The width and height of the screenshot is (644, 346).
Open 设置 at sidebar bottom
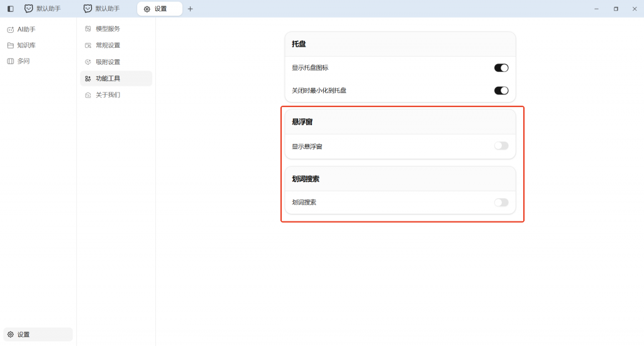pyautogui.click(x=38, y=335)
